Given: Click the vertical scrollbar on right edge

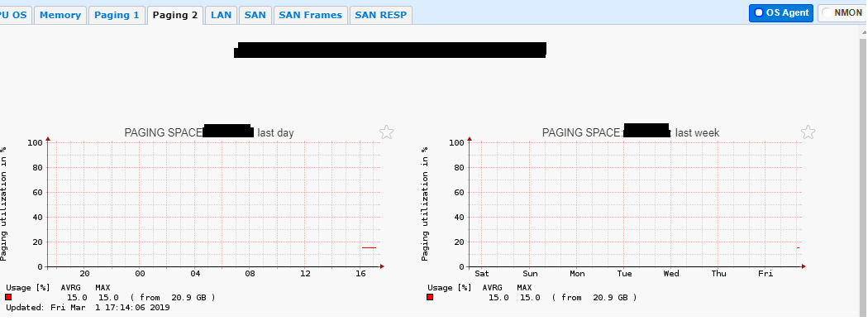Looking at the screenshot, I should [864, 172].
